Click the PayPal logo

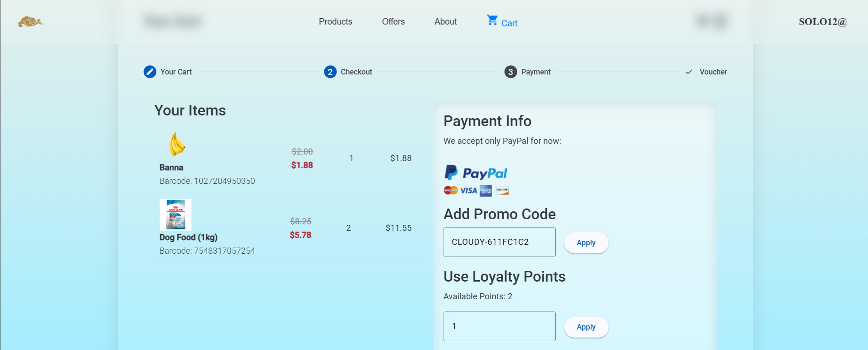(476, 173)
